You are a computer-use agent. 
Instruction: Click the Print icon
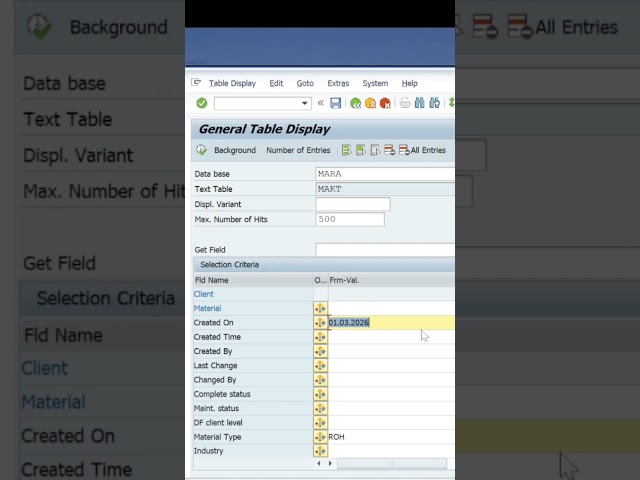(405, 103)
